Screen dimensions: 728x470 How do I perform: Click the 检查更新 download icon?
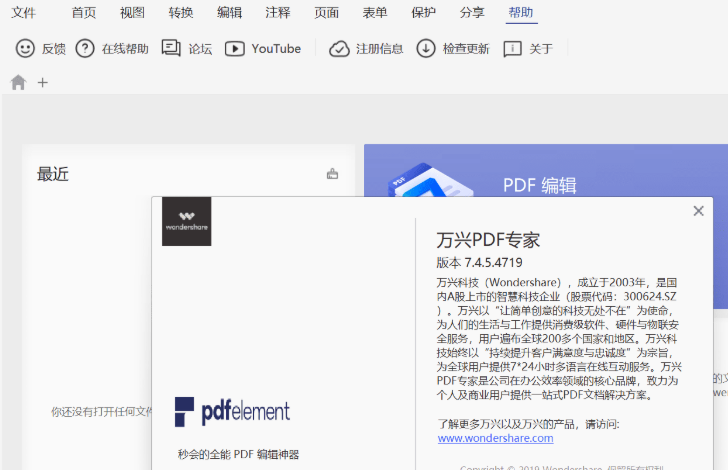click(x=426, y=48)
